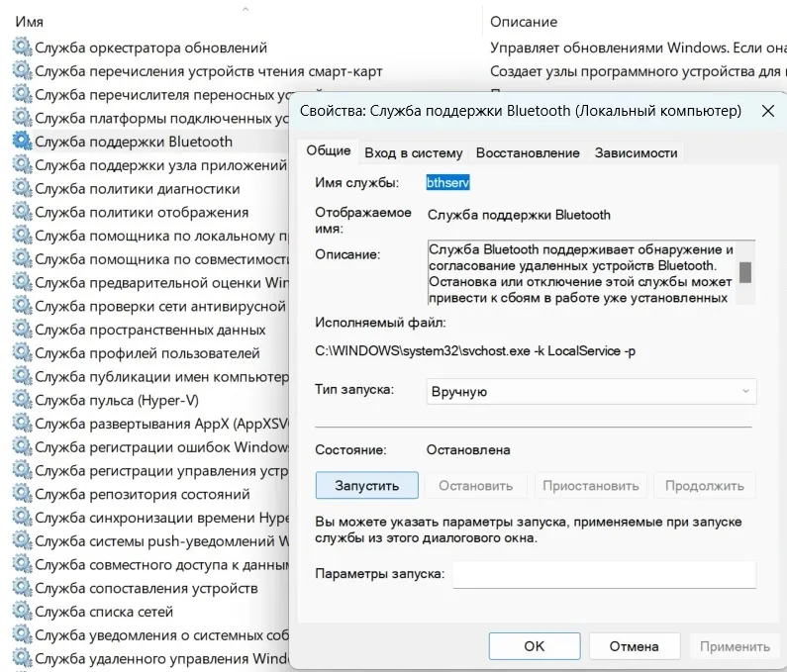Click gear icon of Служба поддержки Bluetooth row

[22, 141]
